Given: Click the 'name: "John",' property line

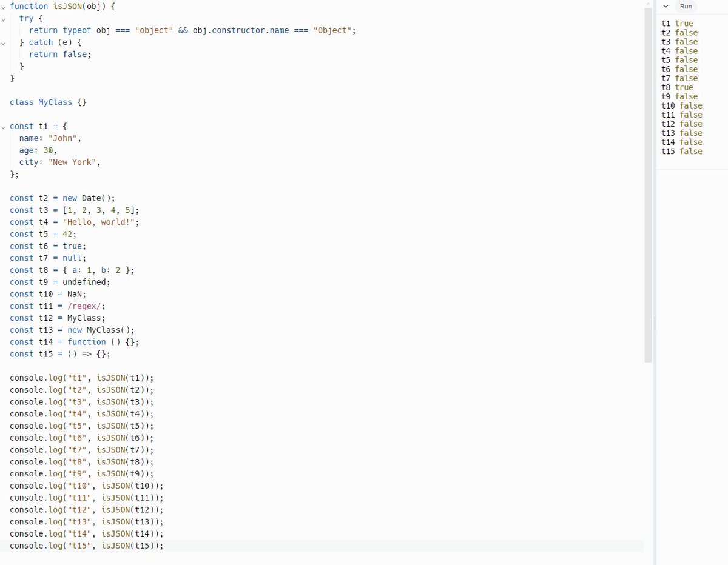Looking at the screenshot, I should pyautogui.click(x=50, y=138).
